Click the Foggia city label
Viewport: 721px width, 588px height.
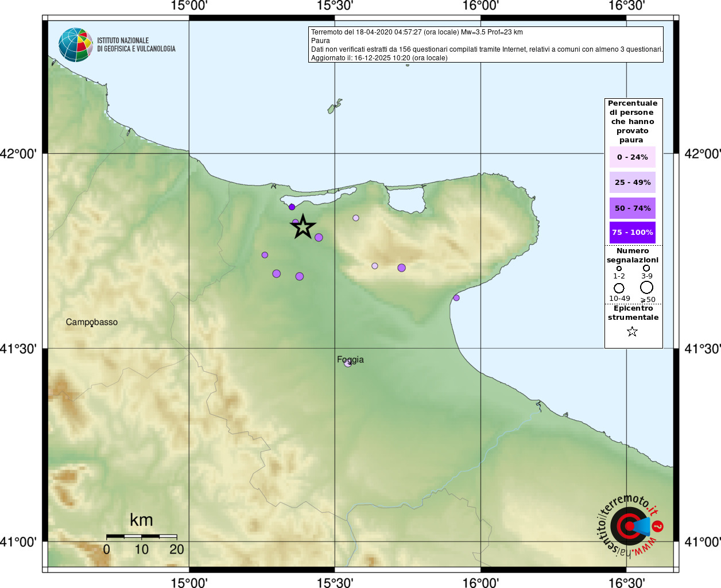pos(350,359)
